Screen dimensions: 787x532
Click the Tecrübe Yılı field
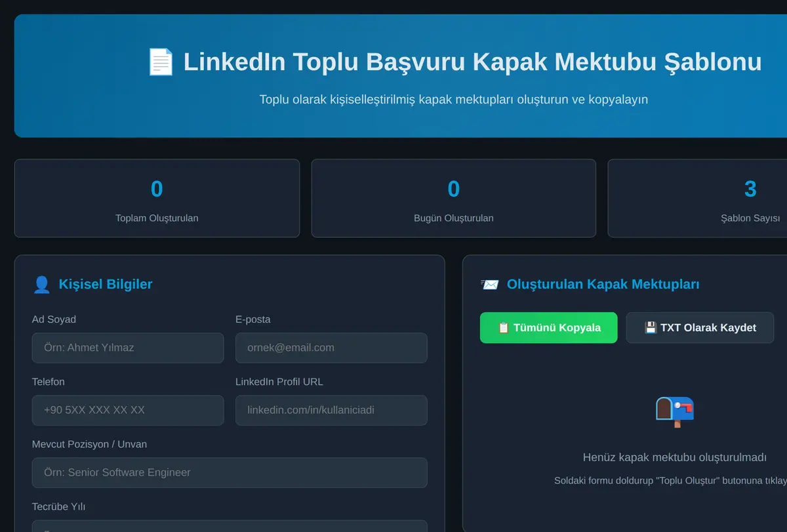point(230,526)
